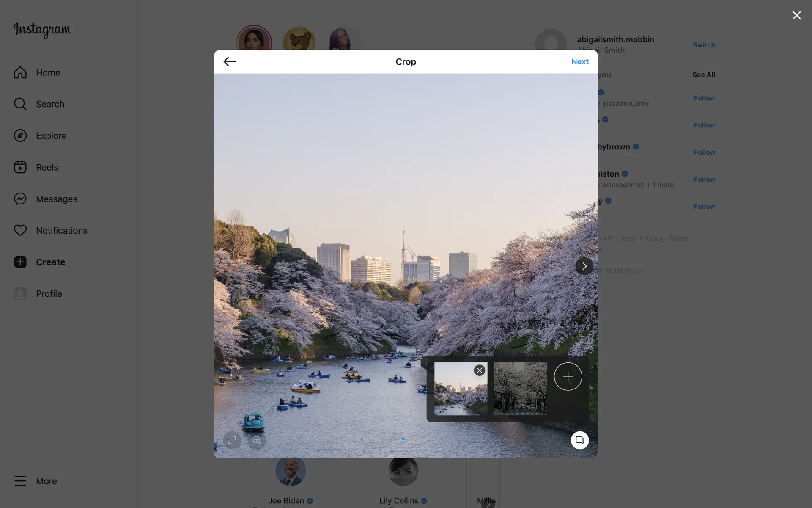This screenshot has width=812, height=508.
Task: Open Messages from the sidebar
Action: [x=56, y=199]
